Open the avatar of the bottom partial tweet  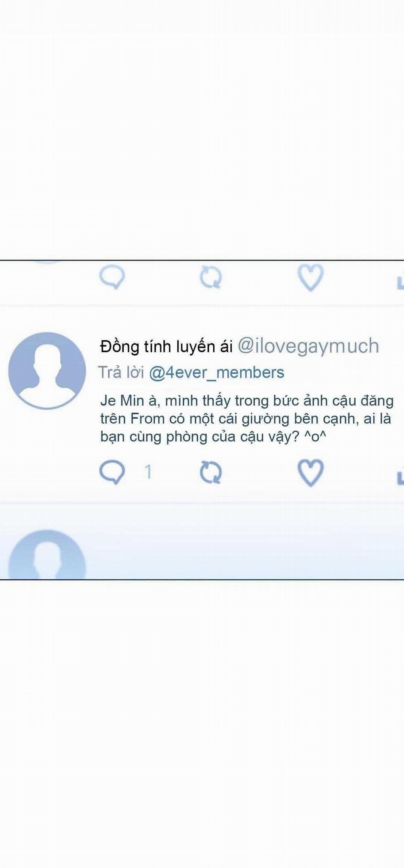click(47, 554)
